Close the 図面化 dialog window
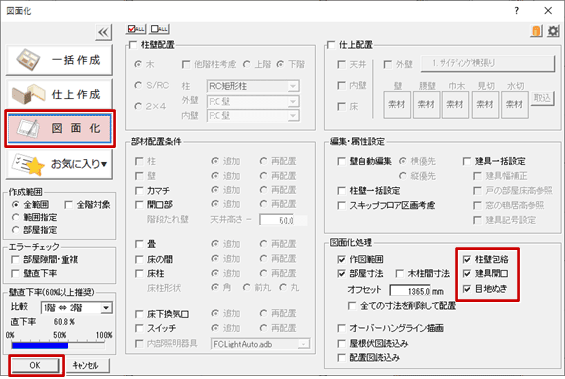Image resolution: width=565 pixels, height=379 pixels. click(x=548, y=11)
